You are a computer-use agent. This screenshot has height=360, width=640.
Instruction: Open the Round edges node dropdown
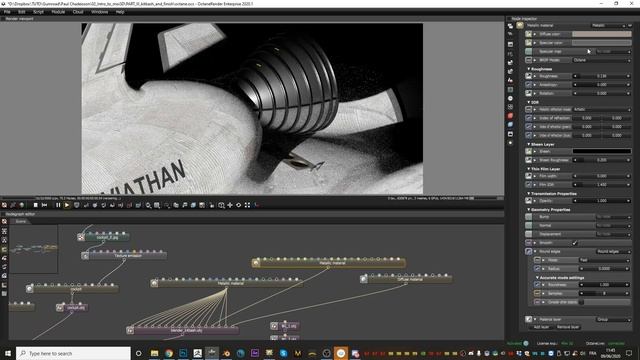pyautogui.click(x=613, y=251)
